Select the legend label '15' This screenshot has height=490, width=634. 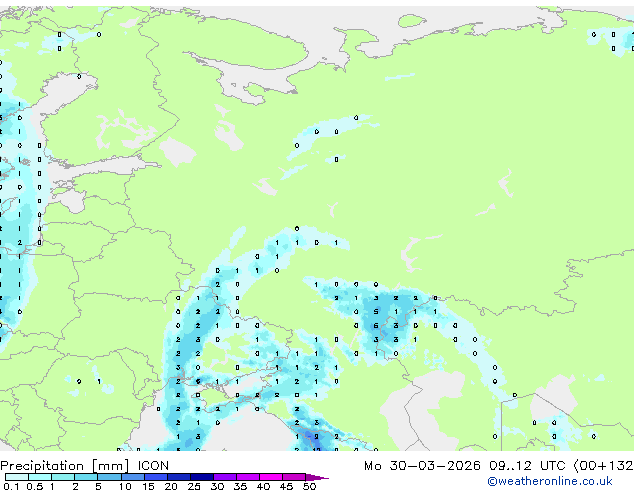click(x=148, y=486)
